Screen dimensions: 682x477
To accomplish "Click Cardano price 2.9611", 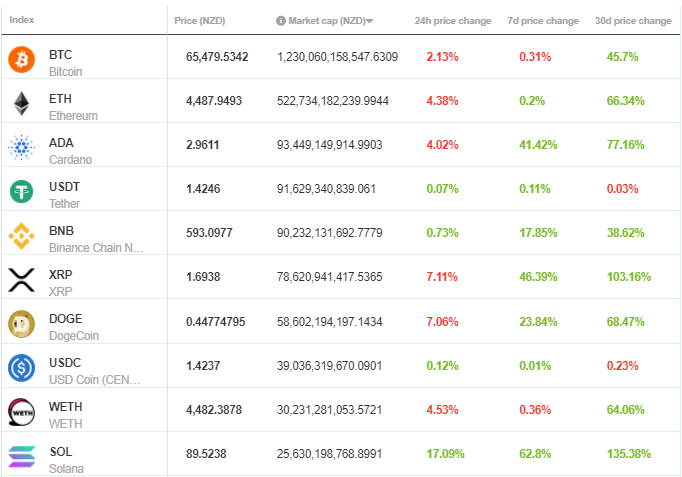I will point(202,145).
